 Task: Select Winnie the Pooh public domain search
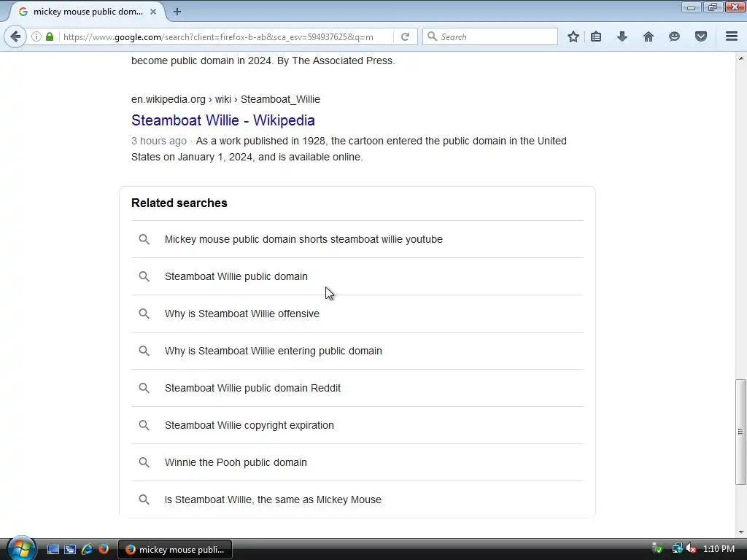(357, 462)
